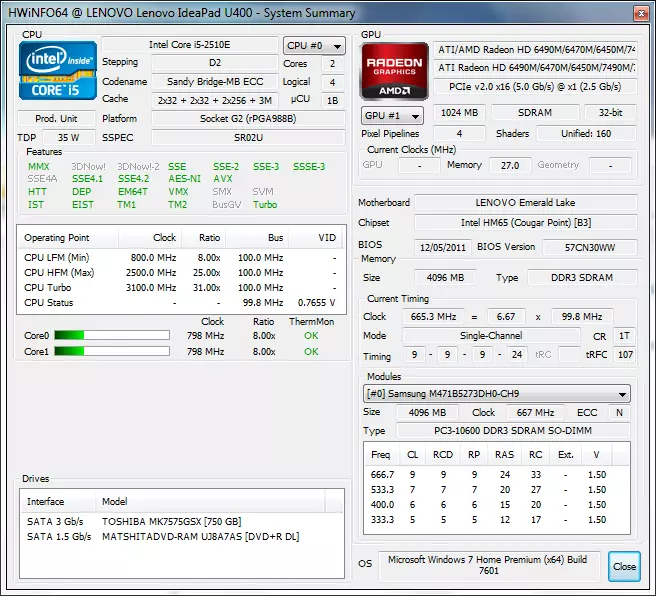The height and width of the screenshot is (596, 656).
Task: Click the Prod. Unit button
Action: point(56,119)
